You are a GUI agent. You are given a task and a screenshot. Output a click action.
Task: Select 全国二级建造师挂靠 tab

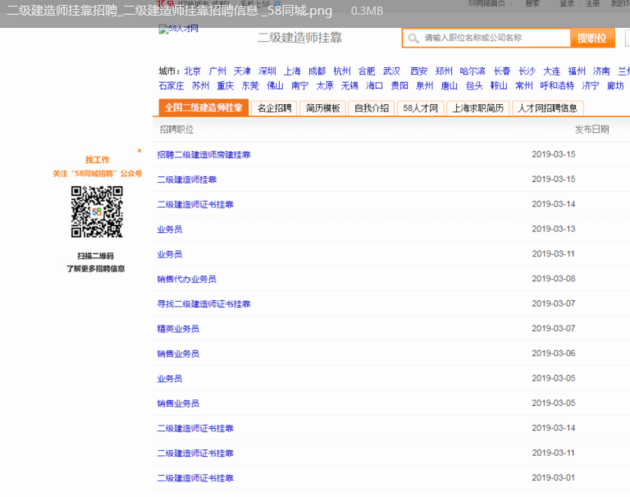coord(203,108)
